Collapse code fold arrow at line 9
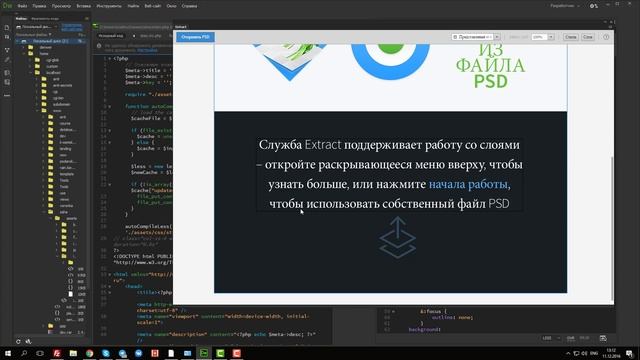The width and height of the screenshot is (640, 360). [x=109, y=106]
